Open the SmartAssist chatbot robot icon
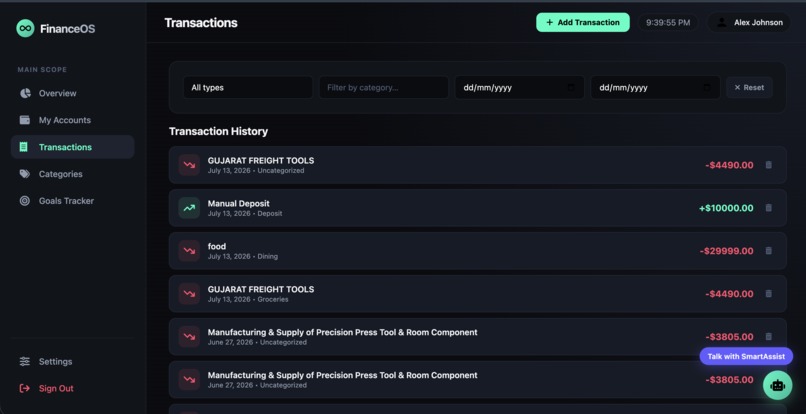Image resolution: width=806 pixels, height=414 pixels. pos(778,385)
